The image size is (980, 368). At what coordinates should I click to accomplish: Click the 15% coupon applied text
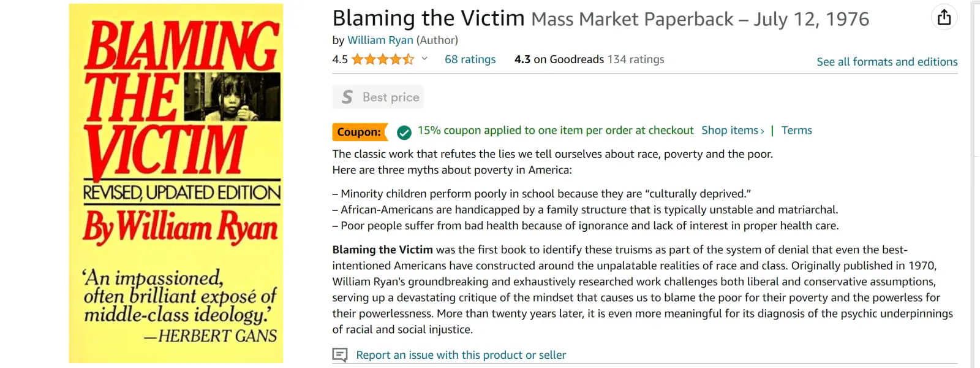555,131
